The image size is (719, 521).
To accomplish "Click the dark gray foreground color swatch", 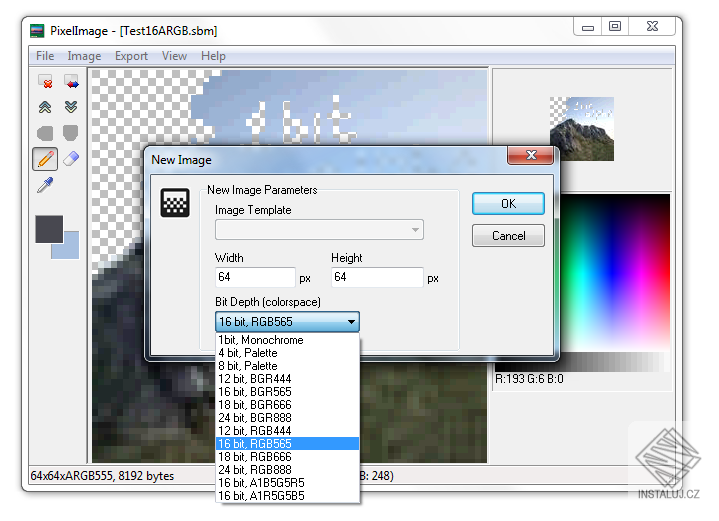I will 49,229.
